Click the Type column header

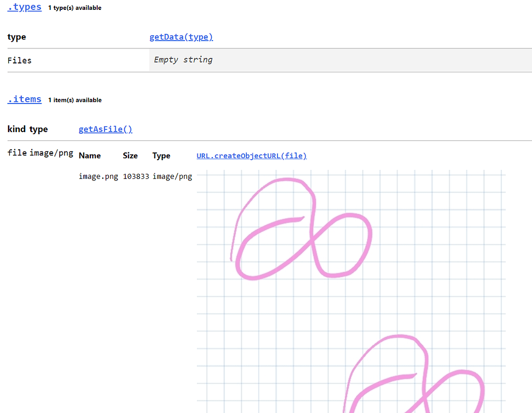click(x=161, y=156)
